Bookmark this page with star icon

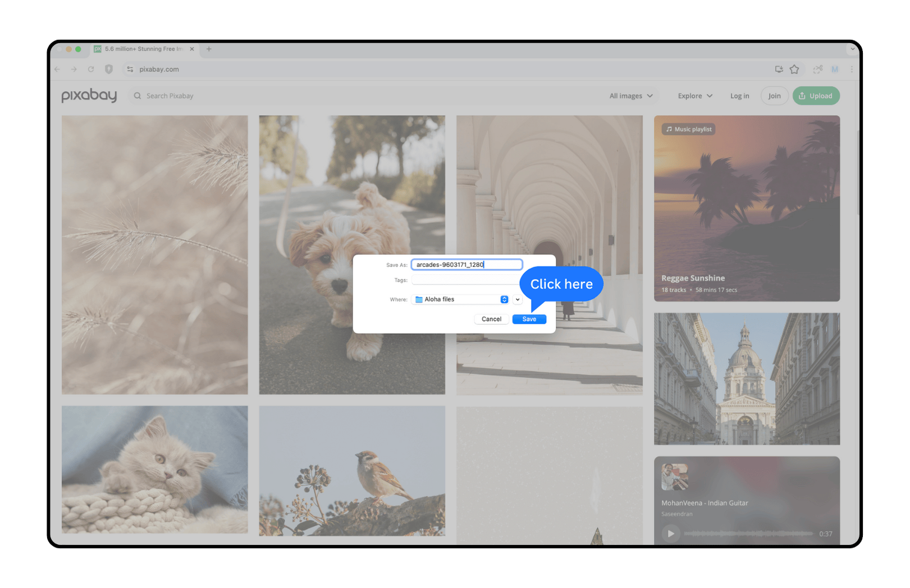(794, 69)
